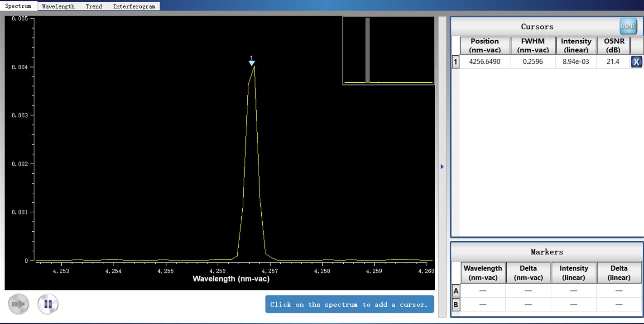Click the position value 4256.6490

485,62
